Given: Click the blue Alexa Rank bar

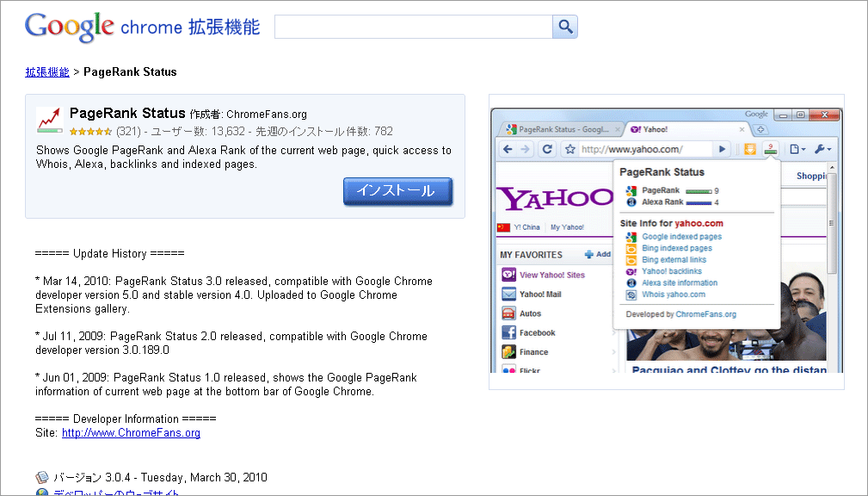Looking at the screenshot, I should (x=699, y=203).
